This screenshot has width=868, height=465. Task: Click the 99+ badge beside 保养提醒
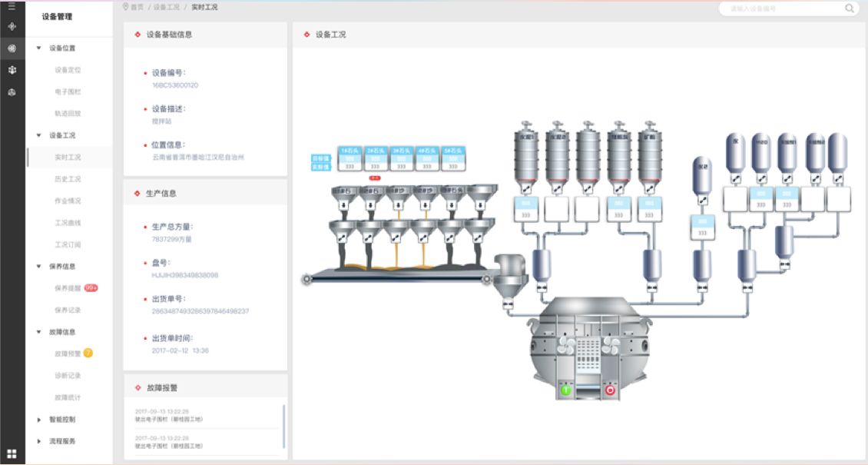click(x=91, y=288)
